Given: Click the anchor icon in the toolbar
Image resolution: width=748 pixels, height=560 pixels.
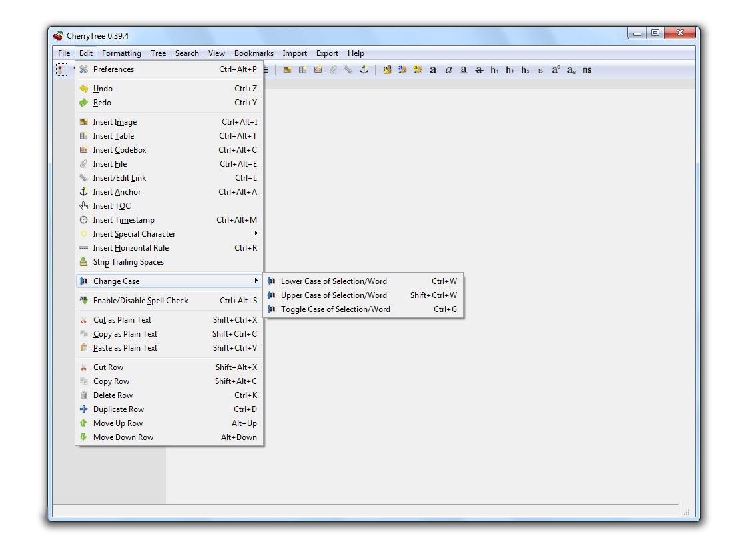Looking at the screenshot, I should (x=364, y=70).
